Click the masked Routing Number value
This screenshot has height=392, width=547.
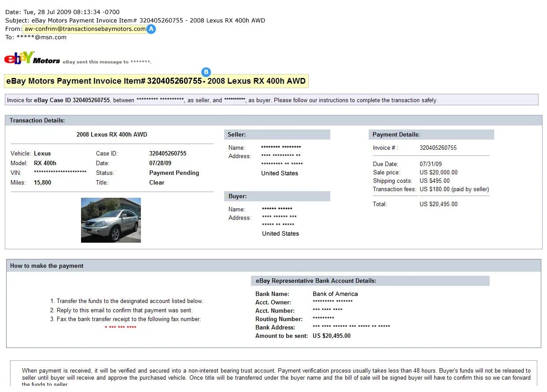[x=323, y=319]
